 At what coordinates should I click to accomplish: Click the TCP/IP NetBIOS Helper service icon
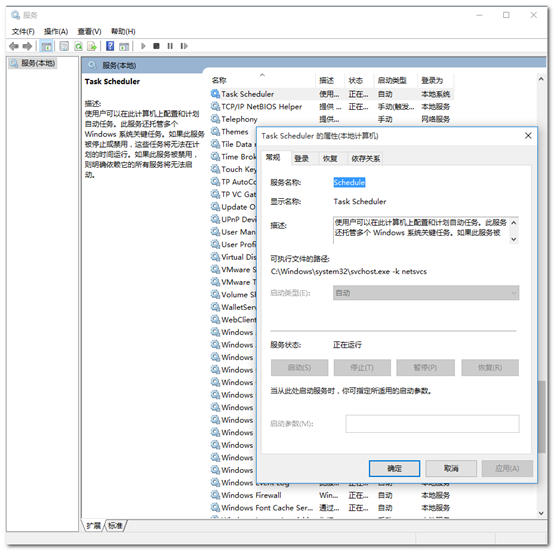(x=215, y=106)
